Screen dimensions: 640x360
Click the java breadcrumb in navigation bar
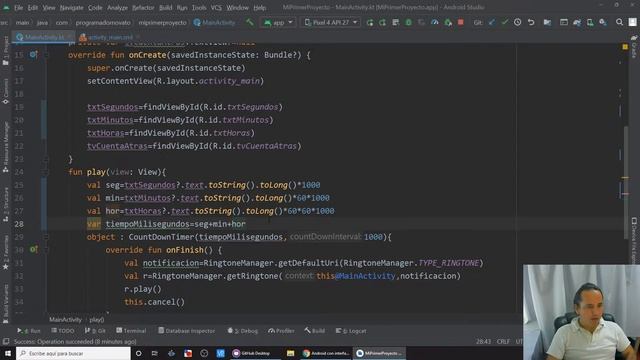click(x=42, y=22)
